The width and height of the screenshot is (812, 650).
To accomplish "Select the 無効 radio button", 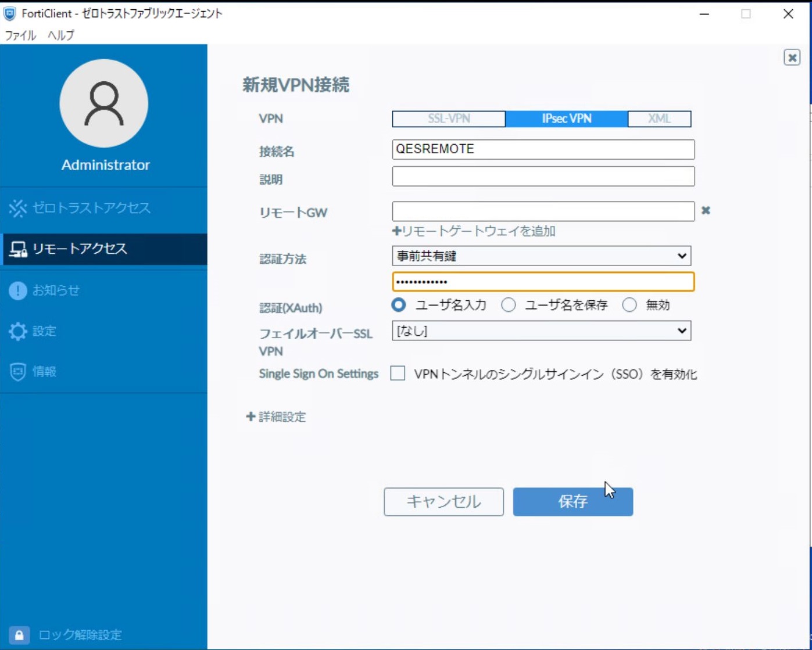I will [x=629, y=304].
